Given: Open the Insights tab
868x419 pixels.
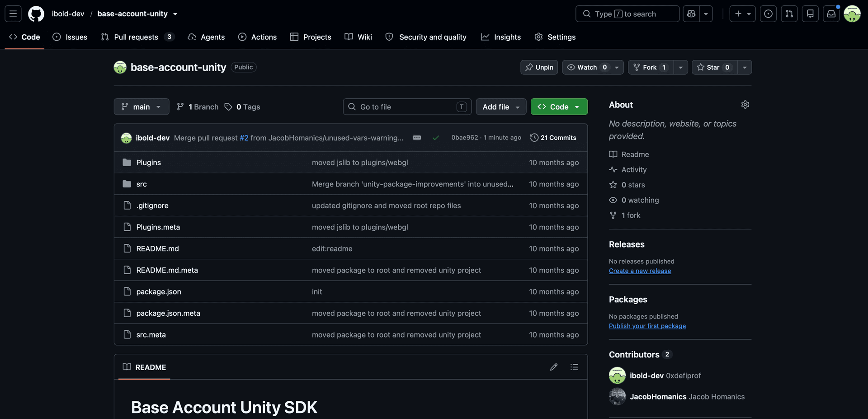Looking at the screenshot, I should 500,37.
